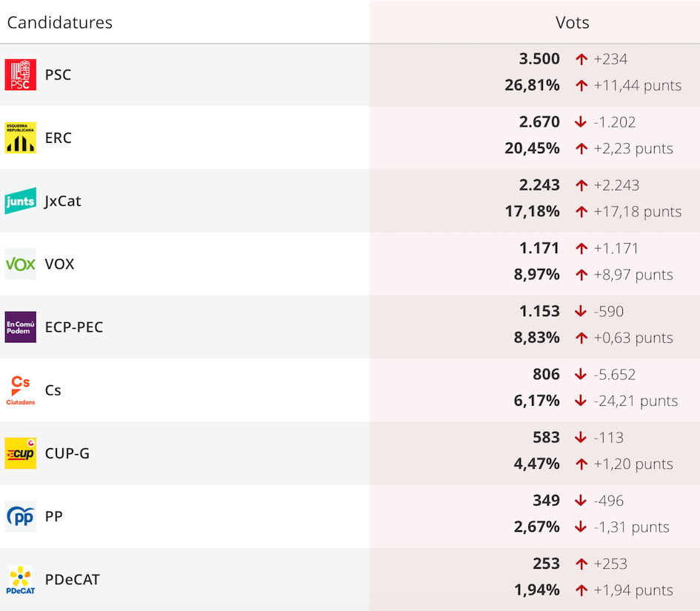Click the up arrow beside +234
700x611 pixels.
click(x=581, y=59)
